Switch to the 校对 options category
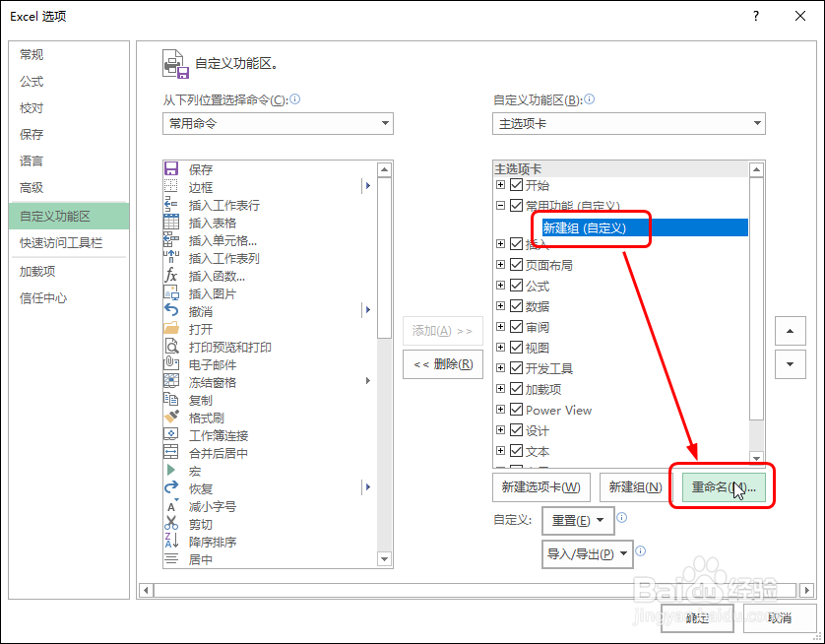This screenshot has width=825, height=644. tap(69, 108)
